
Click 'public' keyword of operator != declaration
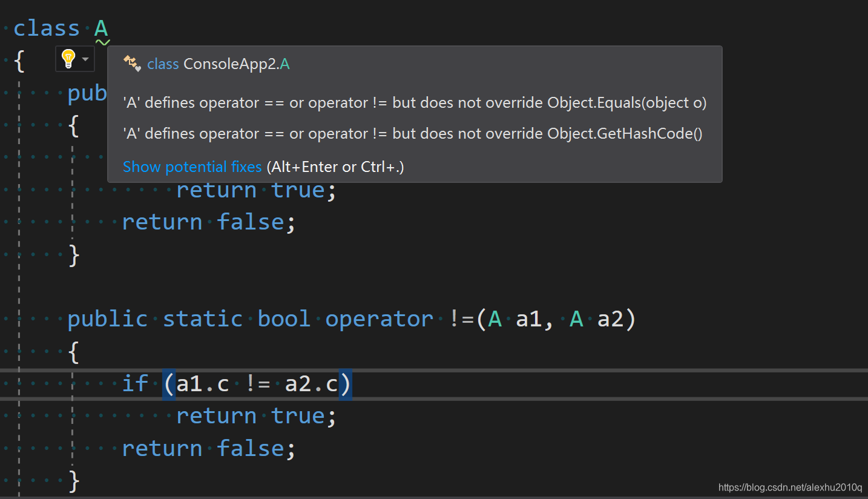tap(108, 319)
